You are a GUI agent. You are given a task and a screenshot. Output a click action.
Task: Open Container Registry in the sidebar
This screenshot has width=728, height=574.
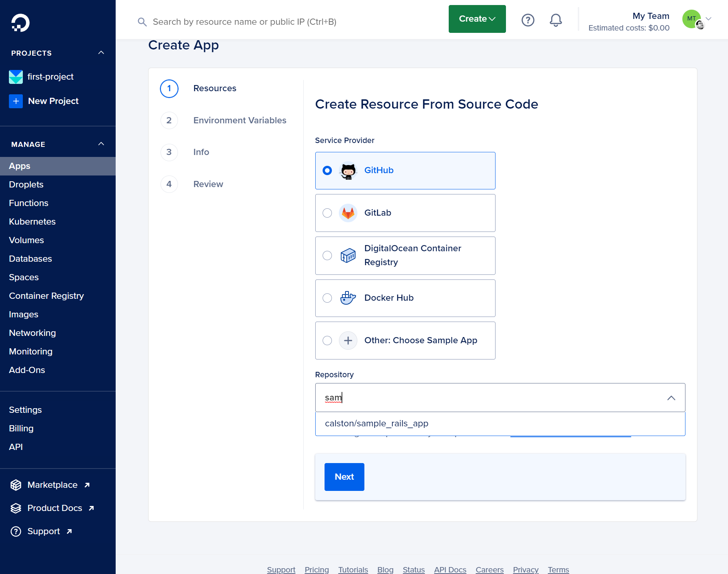coord(58,296)
